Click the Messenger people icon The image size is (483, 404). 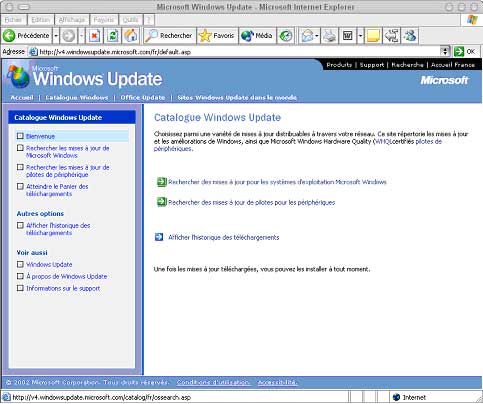click(x=410, y=35)
